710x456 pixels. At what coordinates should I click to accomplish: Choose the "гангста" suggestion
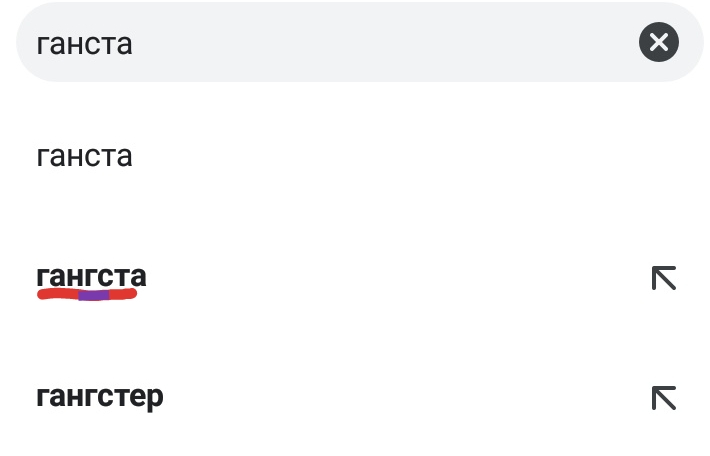[91, 275]
